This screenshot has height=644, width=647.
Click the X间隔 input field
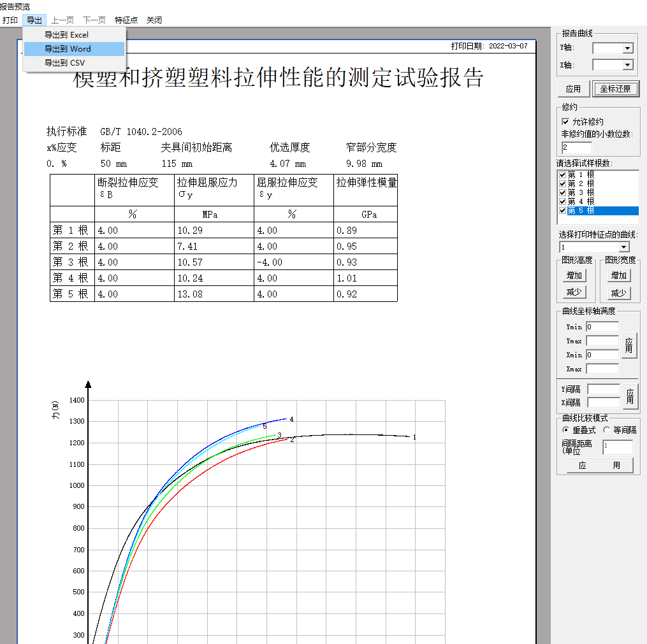point(604,403)
